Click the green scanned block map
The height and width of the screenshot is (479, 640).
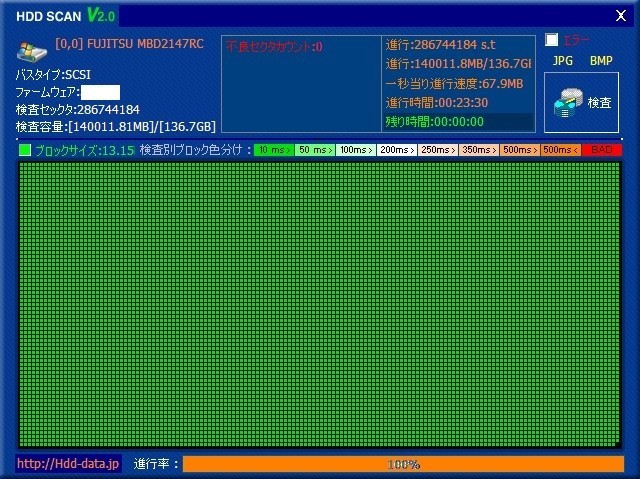[320, 304]
